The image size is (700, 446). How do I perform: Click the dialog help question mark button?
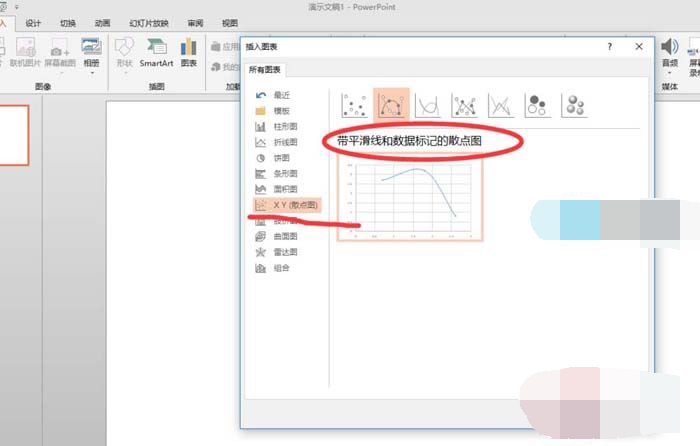pyautogui.click(x=610, y=46)
